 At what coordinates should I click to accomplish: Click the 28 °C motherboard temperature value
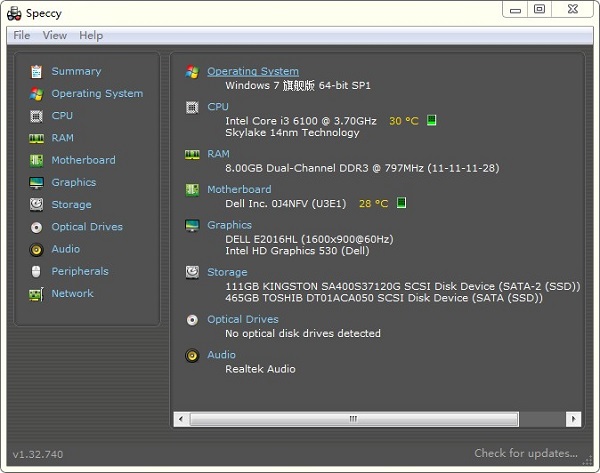[373, 204]
